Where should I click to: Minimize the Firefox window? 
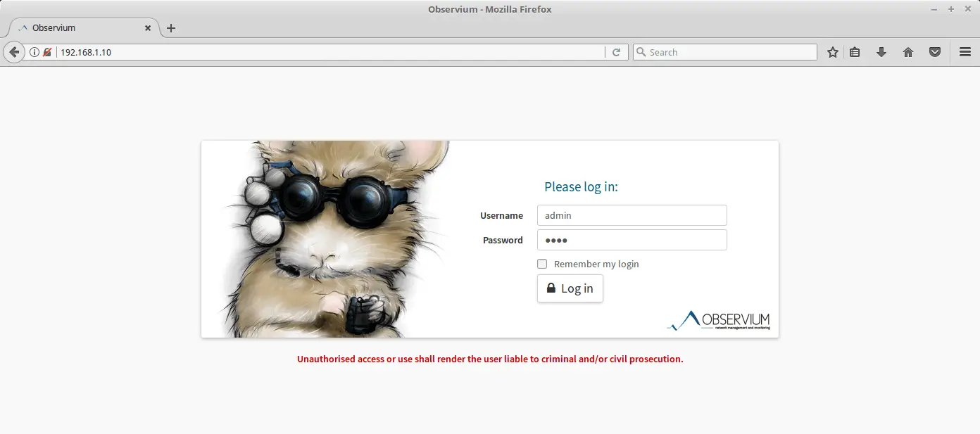pos(934,9)
